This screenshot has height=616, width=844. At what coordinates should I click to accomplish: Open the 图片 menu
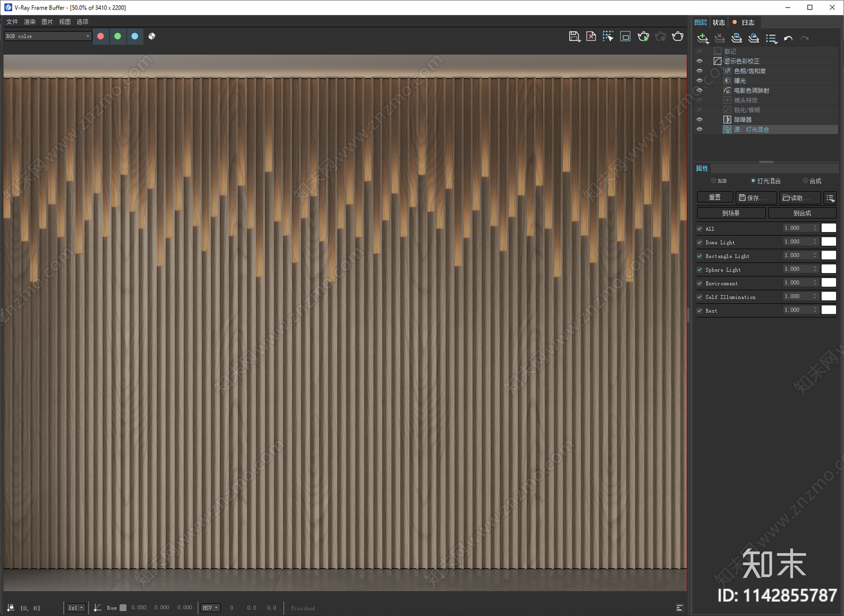point(47,22)
